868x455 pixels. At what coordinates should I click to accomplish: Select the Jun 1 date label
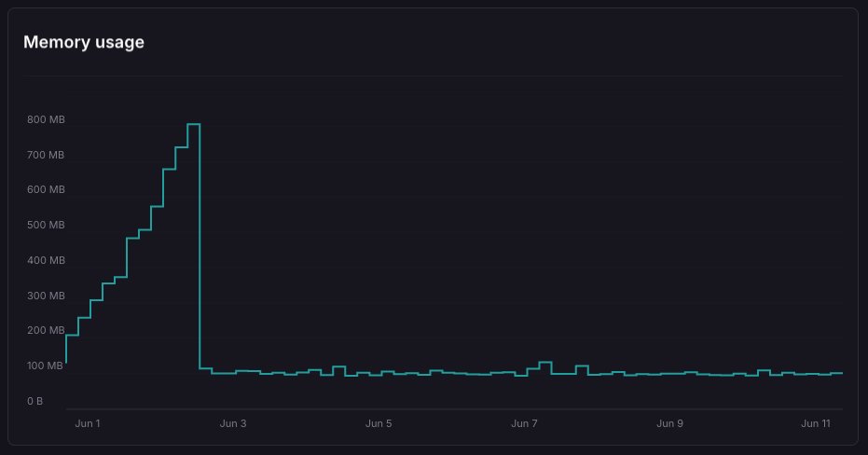pyautogui.click(x=88, y=423)
